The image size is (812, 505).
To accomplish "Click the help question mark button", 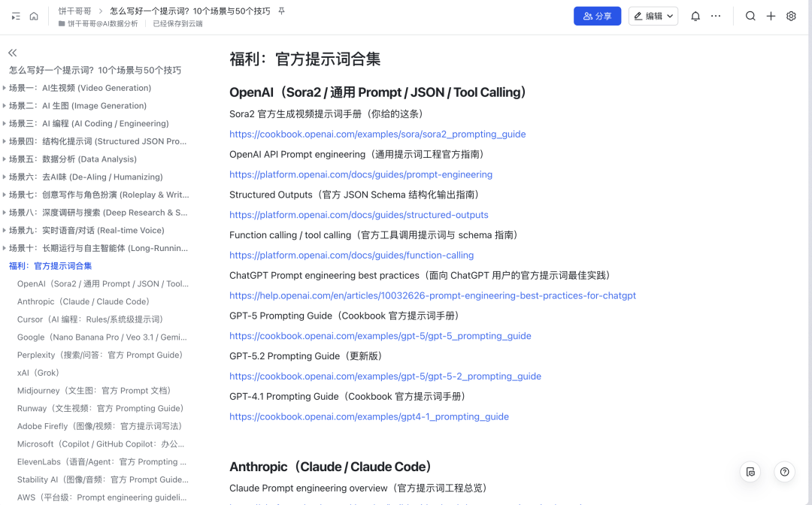I will [784, 472].
